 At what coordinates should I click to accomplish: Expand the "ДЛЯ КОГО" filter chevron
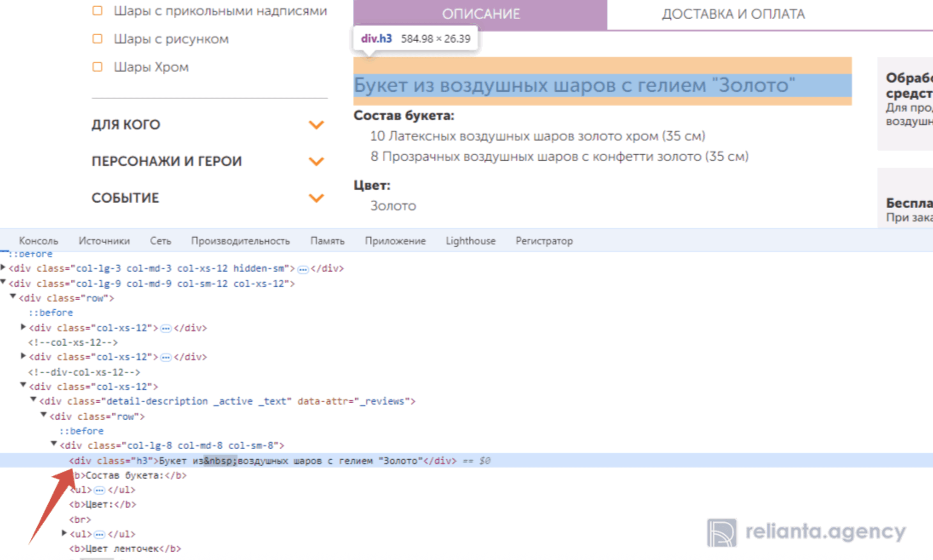(316, 125)
